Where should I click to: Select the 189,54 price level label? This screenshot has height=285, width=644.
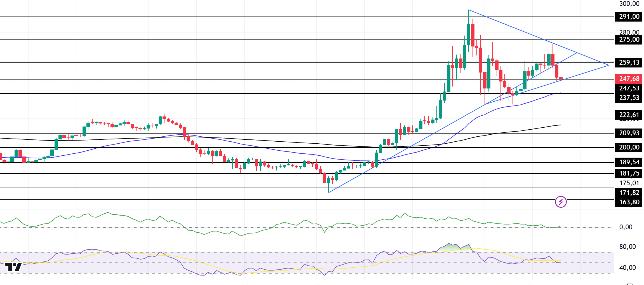click(629, 162)
